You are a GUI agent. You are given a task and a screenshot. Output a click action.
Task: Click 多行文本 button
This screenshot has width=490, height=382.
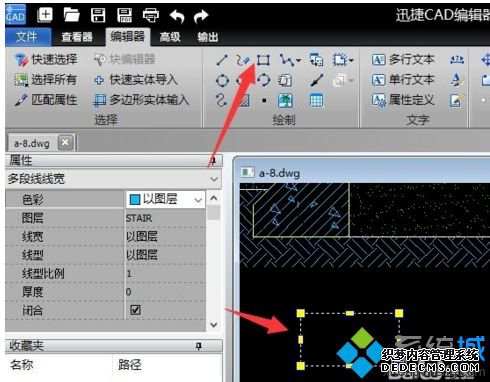coord(403,60)
